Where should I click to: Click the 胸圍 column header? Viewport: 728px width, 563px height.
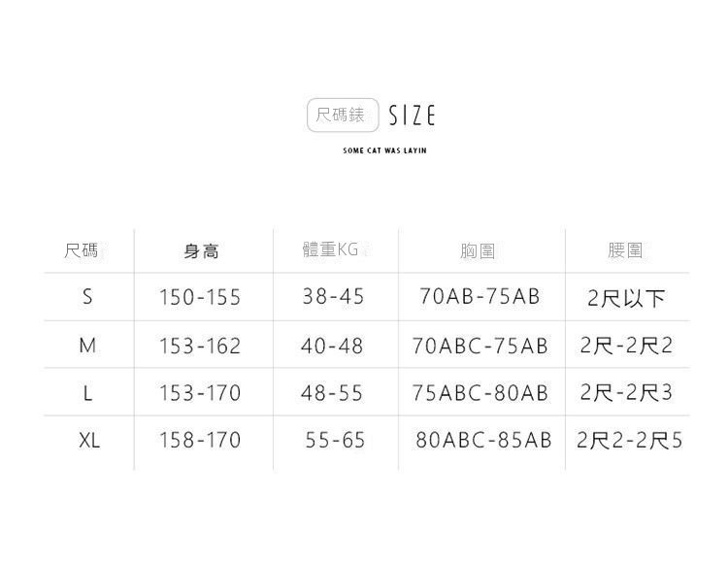pos(478,251)
